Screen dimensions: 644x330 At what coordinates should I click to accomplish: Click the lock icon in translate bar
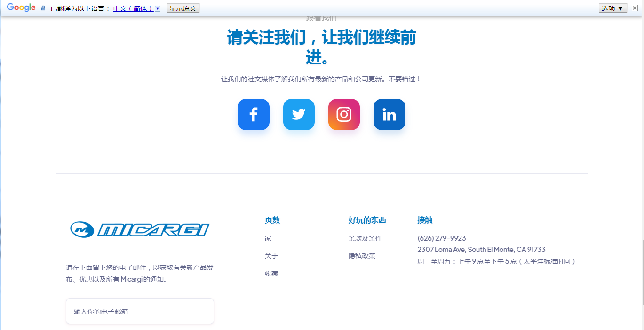pyautogui.click(x=43, y=8)
